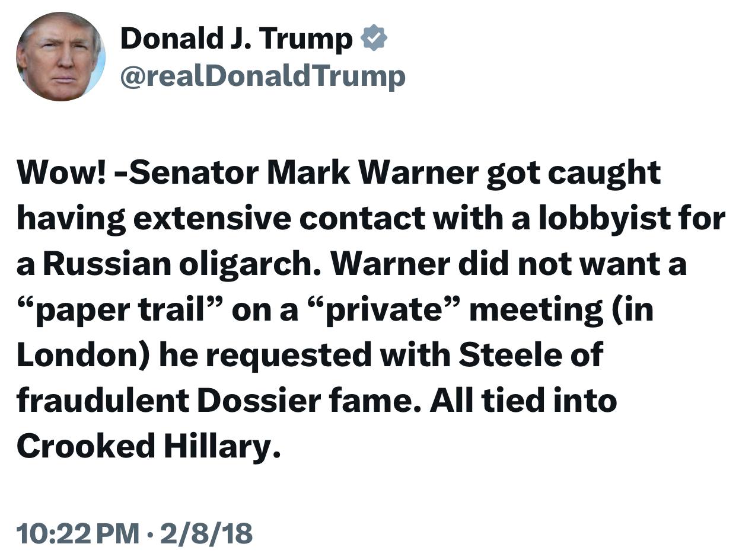Screen dimensions: 739x560
Task: Click the display name "Donald J. Trump"
Action: coord(236,39)
